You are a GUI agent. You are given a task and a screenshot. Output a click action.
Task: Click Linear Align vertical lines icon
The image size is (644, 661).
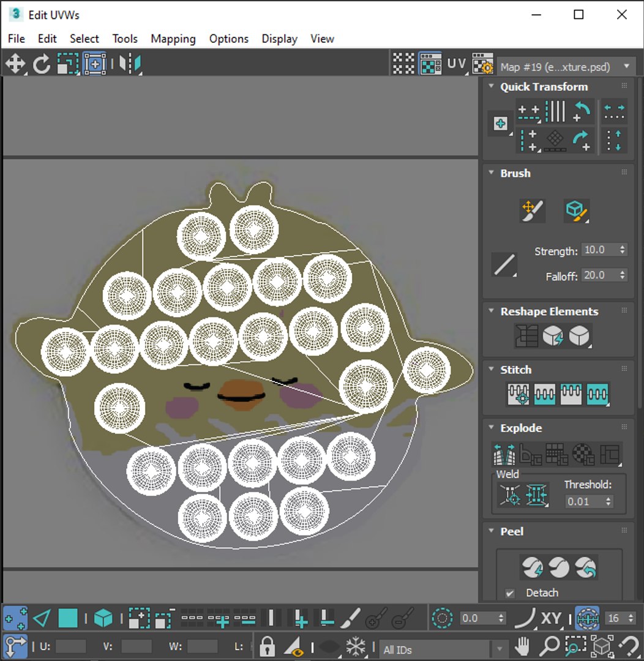pyautogui.click(x=555, y=111)
